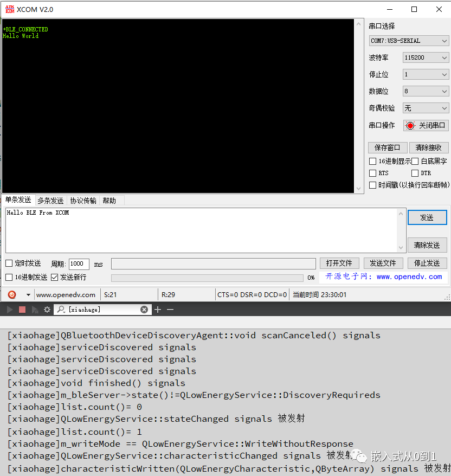Open the COM7:USB-SERIAL port dropdown
This screenshot has width=451, height=476.
[x=409, y=41]
